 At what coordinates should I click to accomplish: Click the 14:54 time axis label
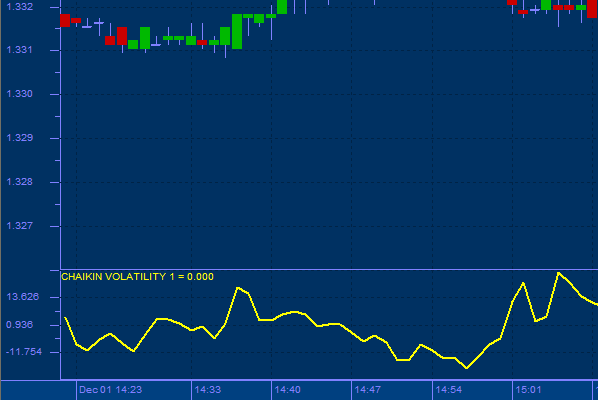[x=448, y=390]
